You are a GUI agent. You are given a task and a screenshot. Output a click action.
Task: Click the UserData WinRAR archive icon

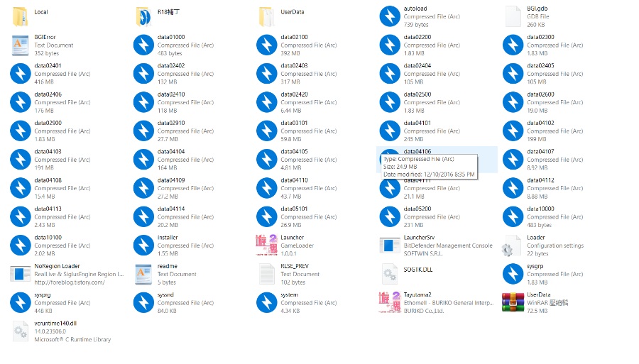(x=513, y=302)
